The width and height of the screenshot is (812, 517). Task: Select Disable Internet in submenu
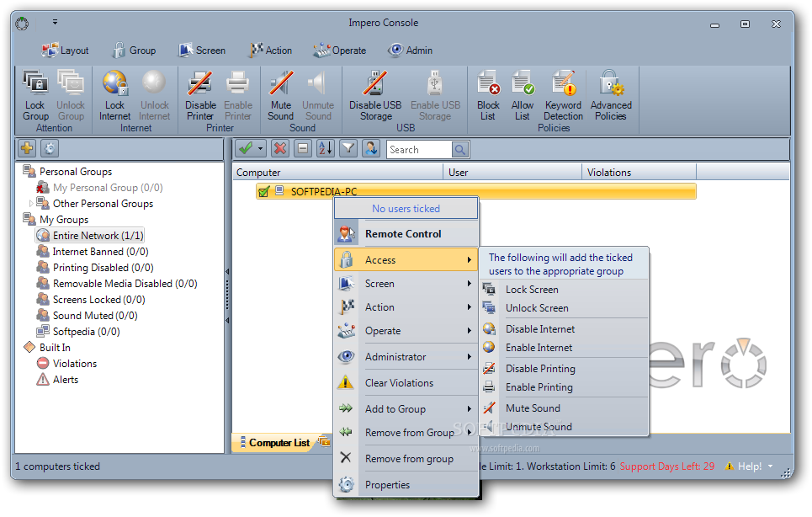coord(564,329)
